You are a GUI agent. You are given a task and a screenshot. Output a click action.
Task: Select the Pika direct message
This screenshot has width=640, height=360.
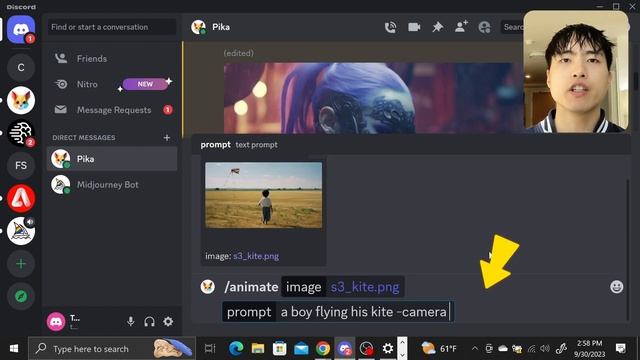click(112, 159)
